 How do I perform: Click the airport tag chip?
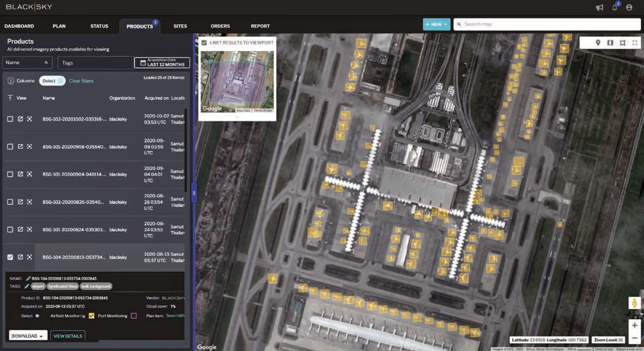(x=38, y=286)
